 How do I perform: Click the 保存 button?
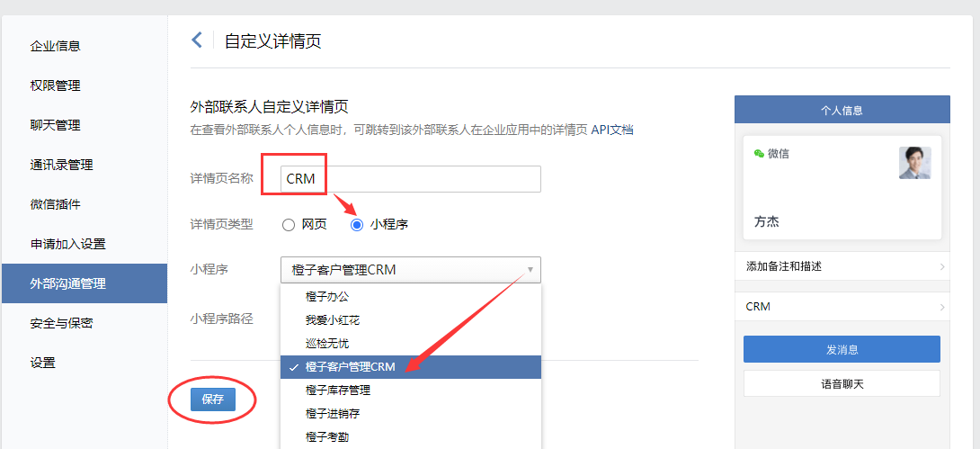[213, 400]
